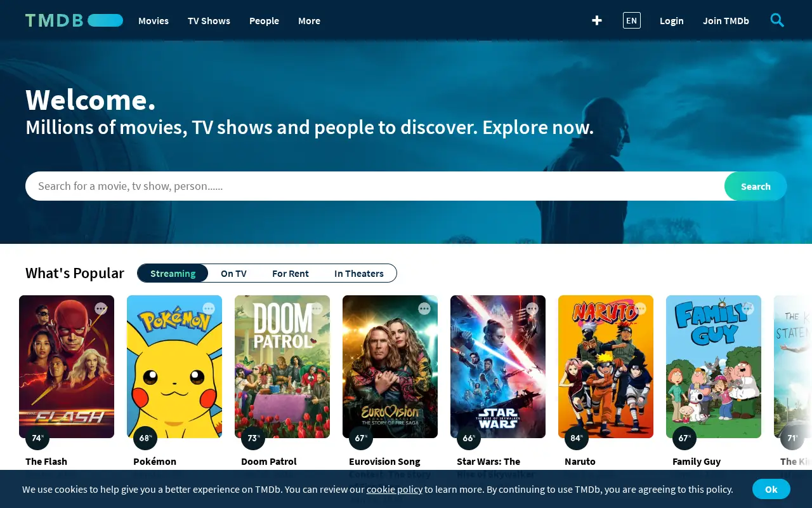Click the Join TMDb link

coord(726,20)
